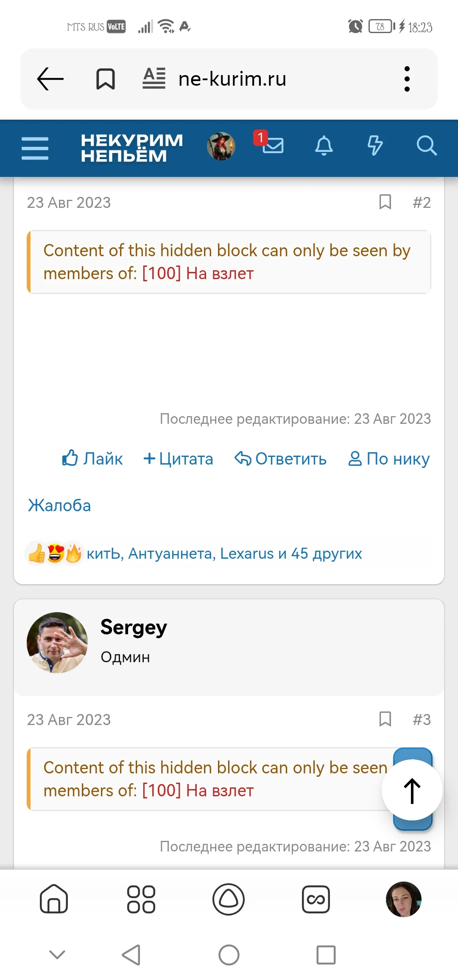Add post to quotes with Цитата
This screenshot has height=980, width=458.
click(178, 459)
